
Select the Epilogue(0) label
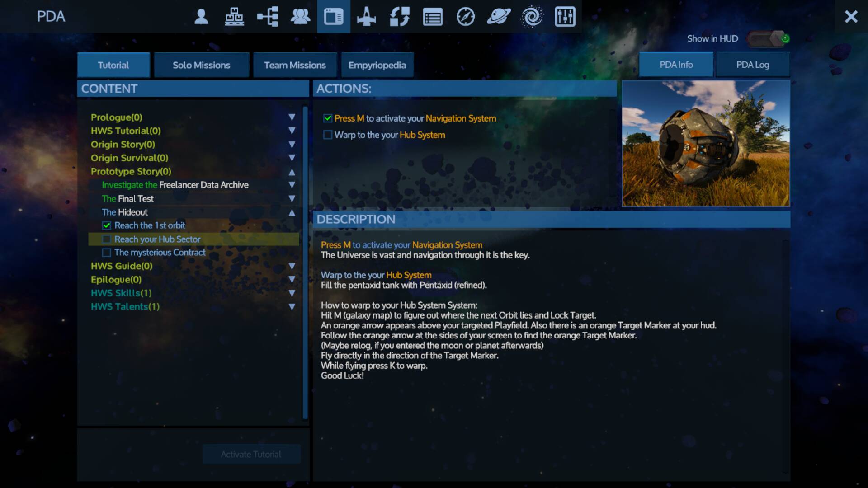(x=116, y=280)
